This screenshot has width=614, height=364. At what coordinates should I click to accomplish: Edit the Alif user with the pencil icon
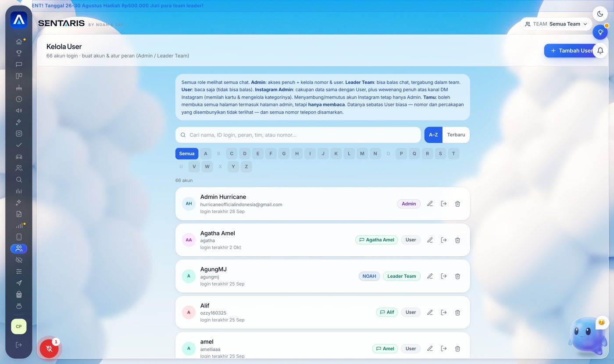tap(430, 312)
